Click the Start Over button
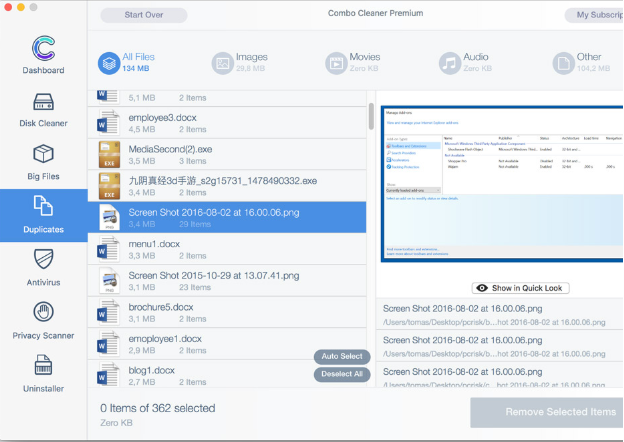 pyautogui.click(x=144, y=15)
